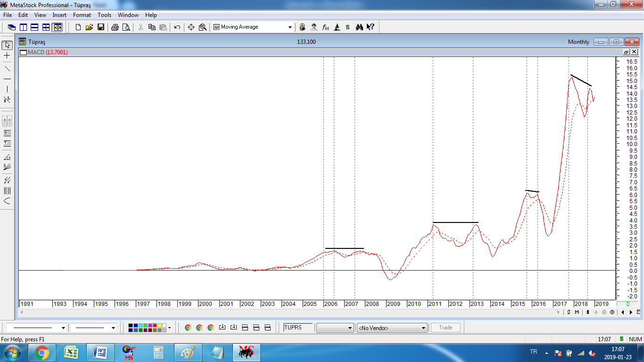
Task: Click the left-right arrows toolbar scroller
Action: point(7,120)
